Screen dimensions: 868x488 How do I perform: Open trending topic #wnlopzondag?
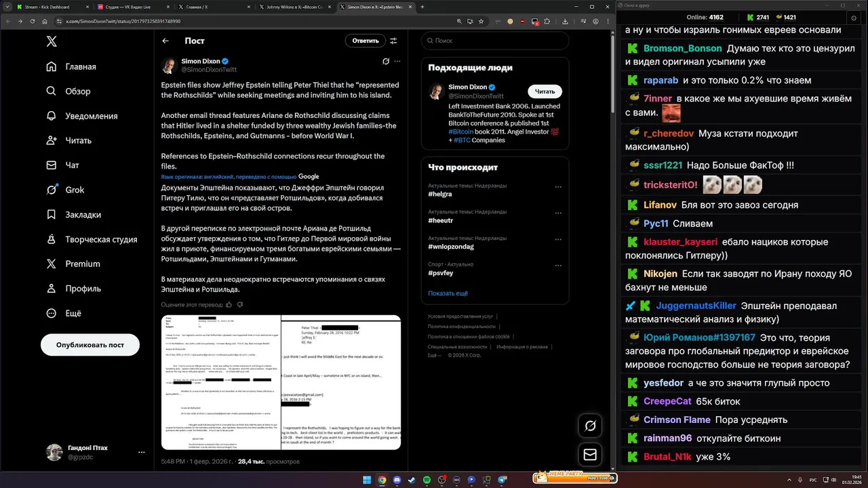(x=451, y=247)
